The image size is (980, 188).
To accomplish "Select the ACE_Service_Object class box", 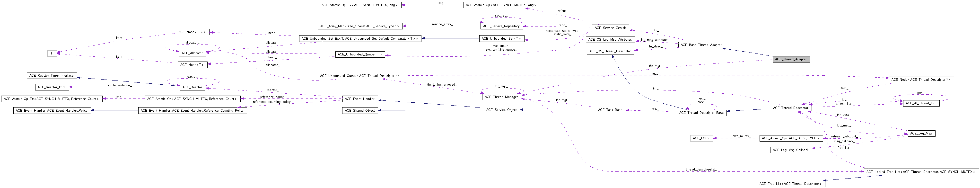I will click(x=501, y=110).
